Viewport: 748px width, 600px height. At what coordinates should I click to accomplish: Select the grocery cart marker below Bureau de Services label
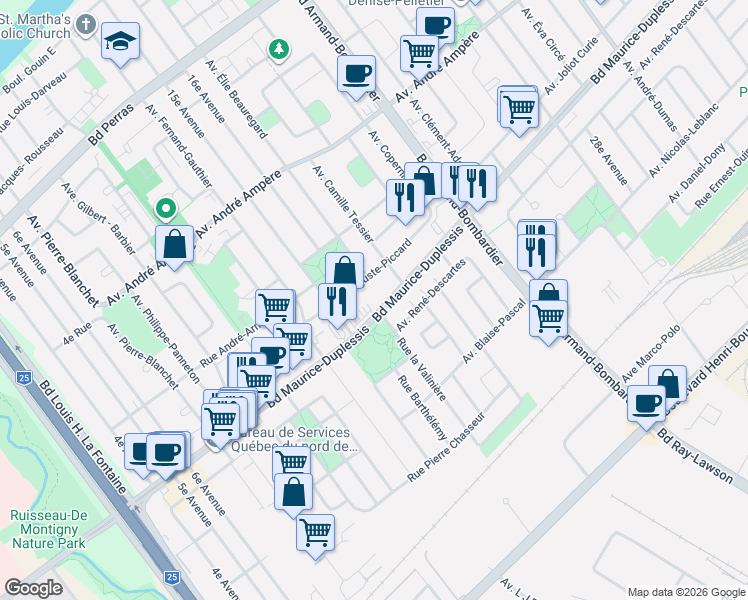point(291,463)
